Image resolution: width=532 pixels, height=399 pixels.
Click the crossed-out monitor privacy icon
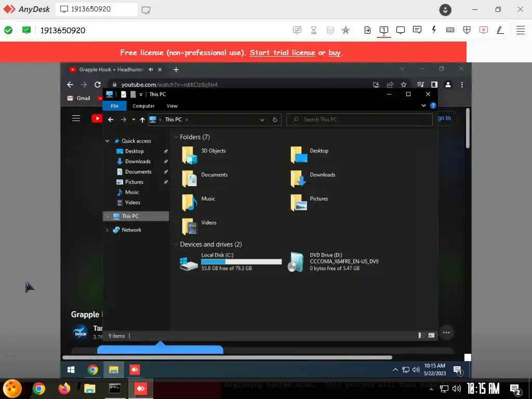click(x=297, y=30)
